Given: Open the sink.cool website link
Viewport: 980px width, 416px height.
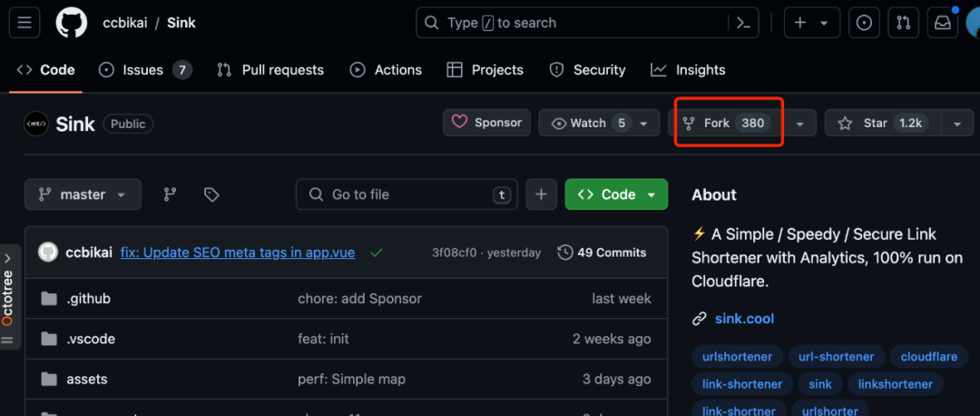Looking at the screenshot, I should (744, 319).
